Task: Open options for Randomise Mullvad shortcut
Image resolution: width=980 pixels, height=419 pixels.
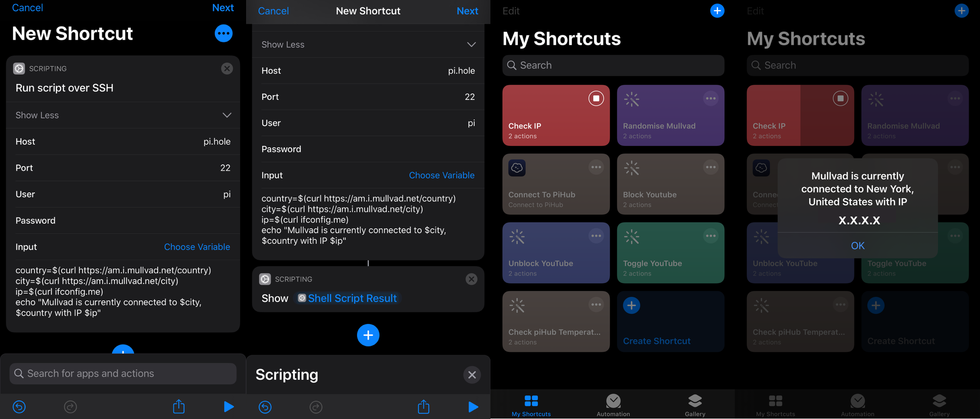Action: coord(710,98)
